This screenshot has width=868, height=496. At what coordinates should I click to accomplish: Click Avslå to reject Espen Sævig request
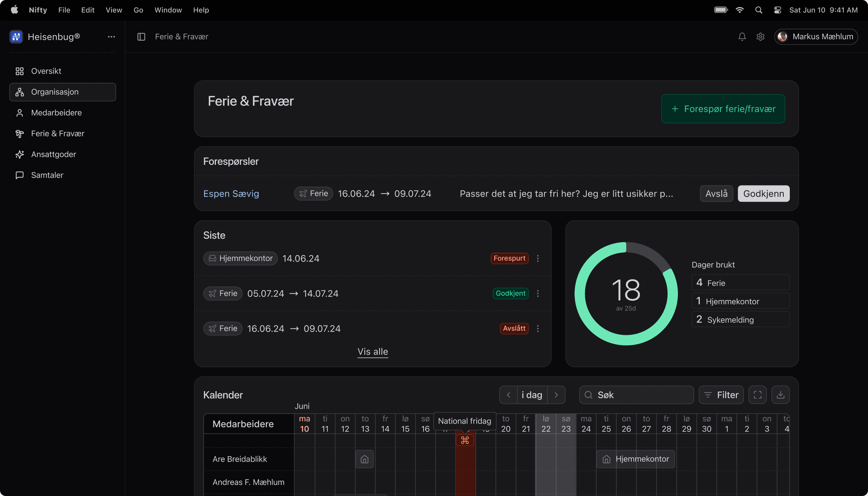pyautogui.click(x=716, y=193)
